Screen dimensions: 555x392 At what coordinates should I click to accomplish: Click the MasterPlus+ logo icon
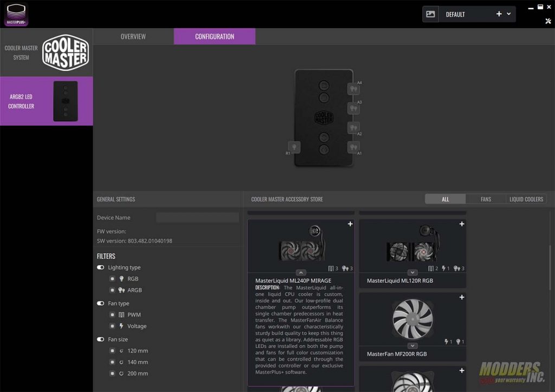[16, 15]
